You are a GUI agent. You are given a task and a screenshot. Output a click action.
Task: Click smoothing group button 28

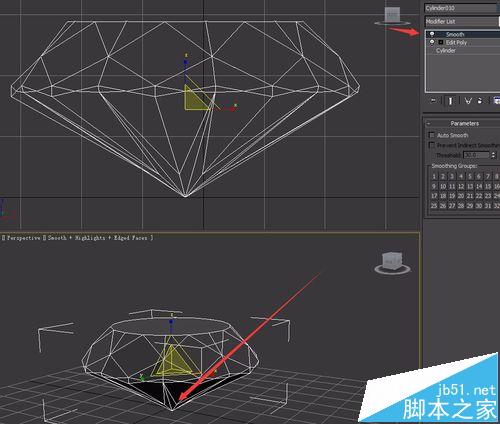tap(461, 206)
